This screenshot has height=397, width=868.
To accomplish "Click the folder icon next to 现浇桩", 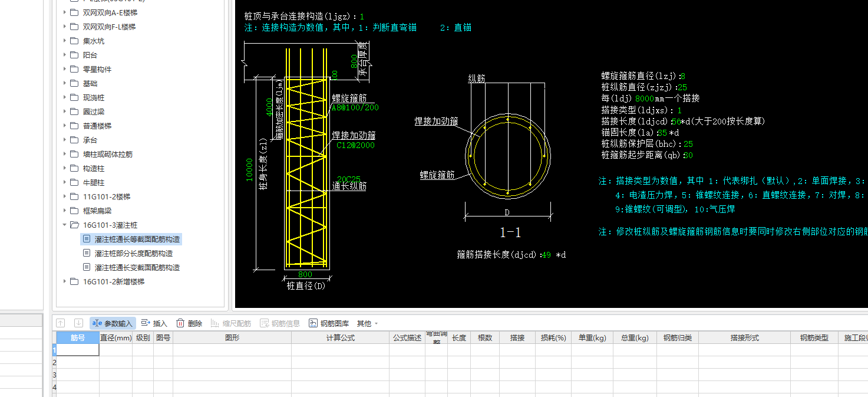I will click(x=74, y=97).
